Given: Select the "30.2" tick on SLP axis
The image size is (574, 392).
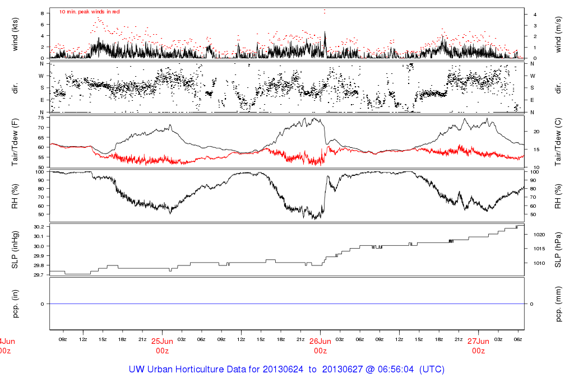Looking at the screenshot, I should coord(39,227).
